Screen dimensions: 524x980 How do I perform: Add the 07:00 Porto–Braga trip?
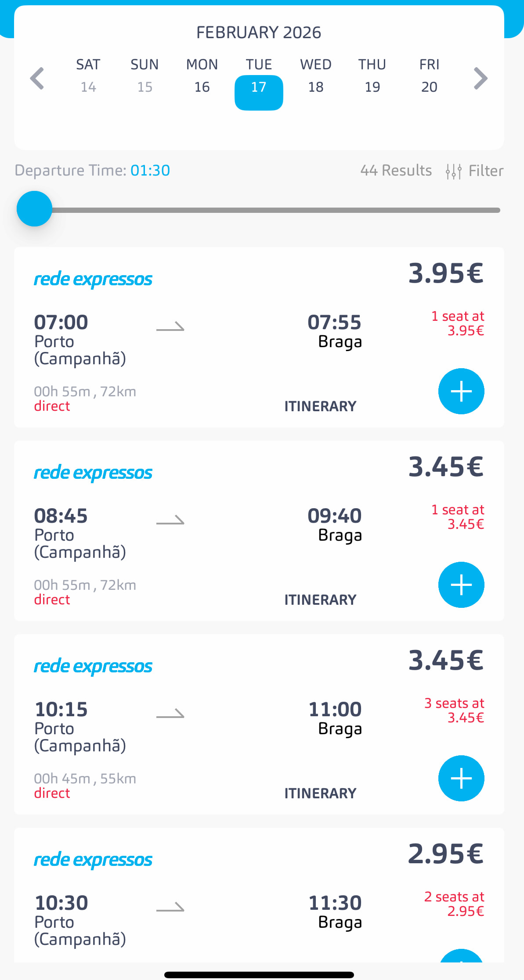[461, 391]
